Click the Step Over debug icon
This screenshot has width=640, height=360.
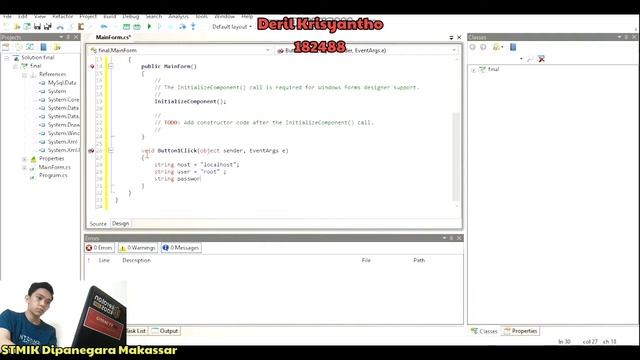[182, 27]
